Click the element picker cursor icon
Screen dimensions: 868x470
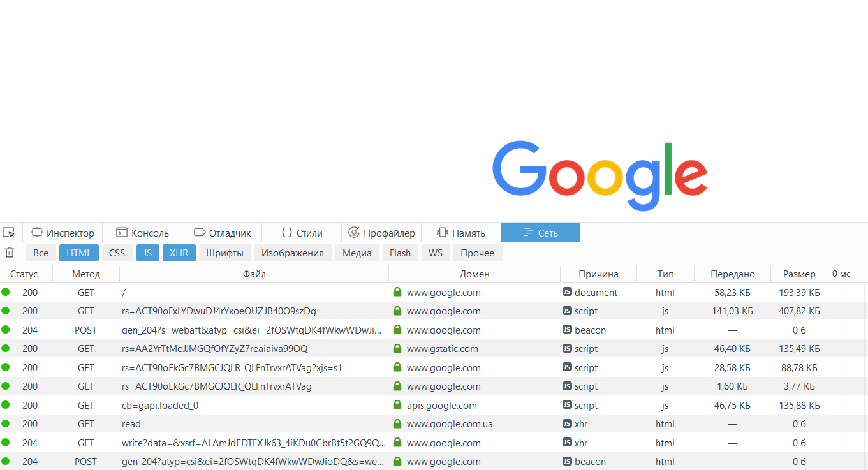(8, 233)
